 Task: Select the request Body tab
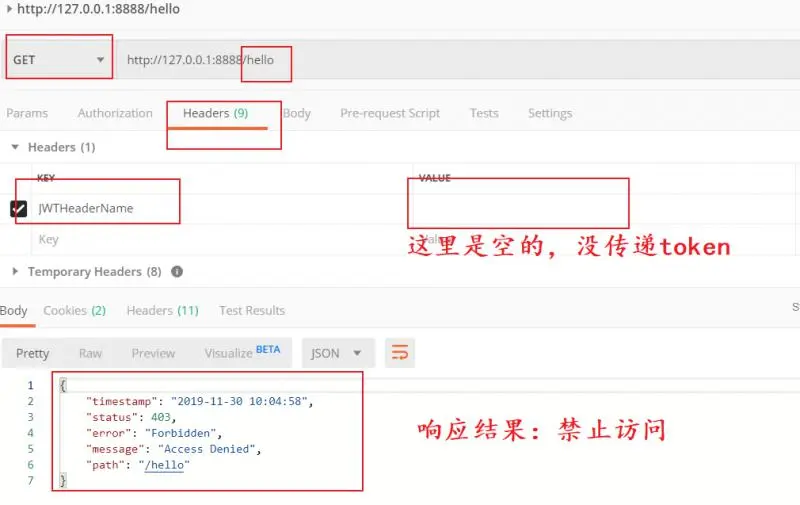[296, 113]
